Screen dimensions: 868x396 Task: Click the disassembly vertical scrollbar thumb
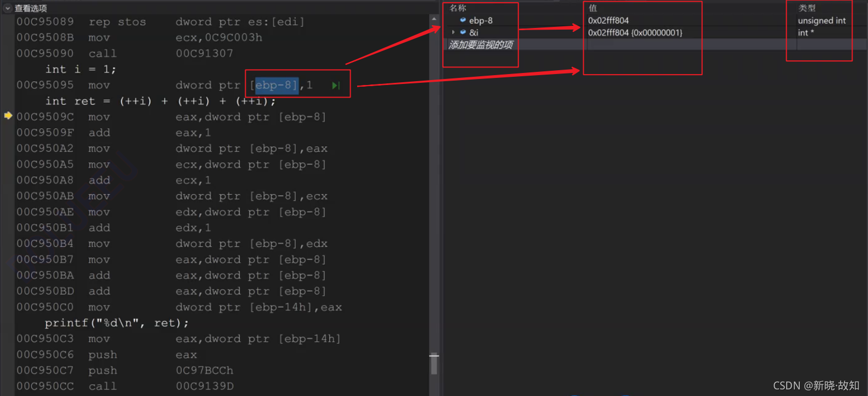pos(434,364)
